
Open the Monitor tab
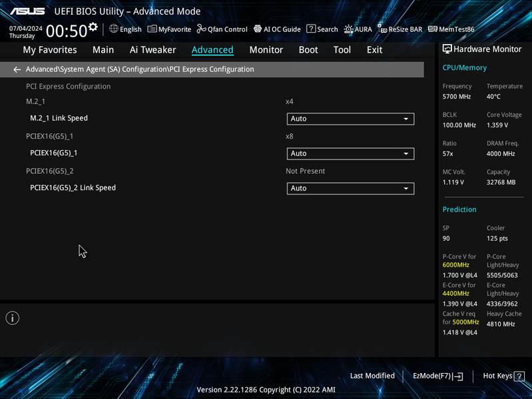click(266, 50)
